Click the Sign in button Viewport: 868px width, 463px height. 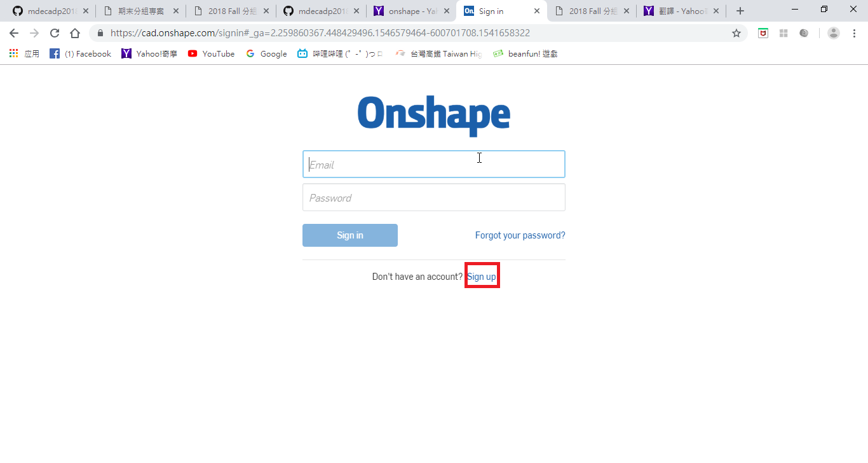pos(350,235)
